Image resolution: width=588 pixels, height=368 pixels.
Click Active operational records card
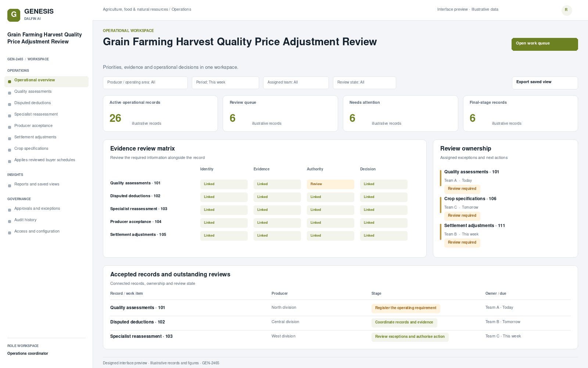click(x=160, y=113)
